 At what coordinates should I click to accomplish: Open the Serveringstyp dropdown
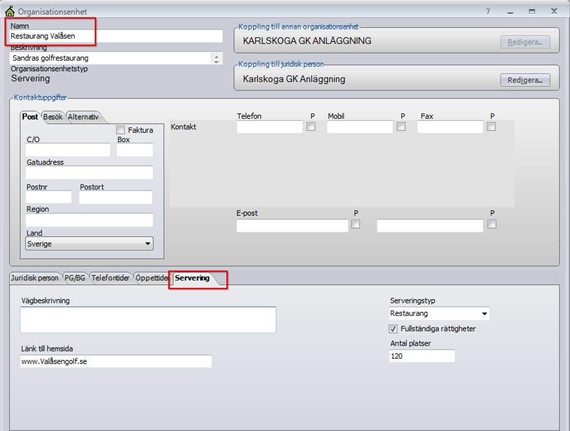tap(439, 313)
